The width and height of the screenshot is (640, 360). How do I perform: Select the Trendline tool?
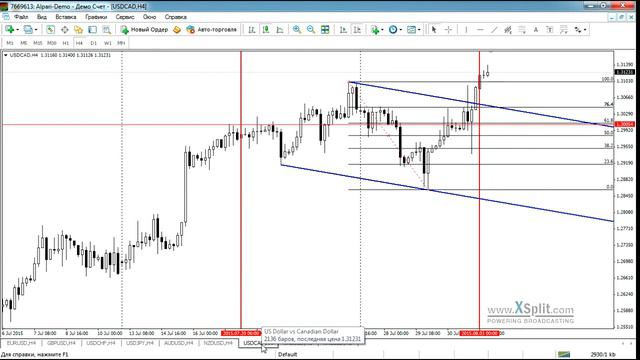tap(494, 29)
